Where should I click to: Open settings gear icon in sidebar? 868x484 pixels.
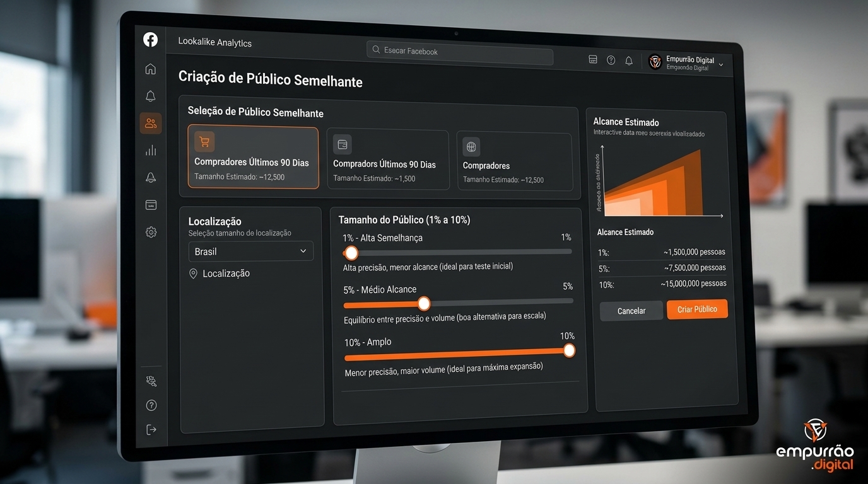click(151, 232)
